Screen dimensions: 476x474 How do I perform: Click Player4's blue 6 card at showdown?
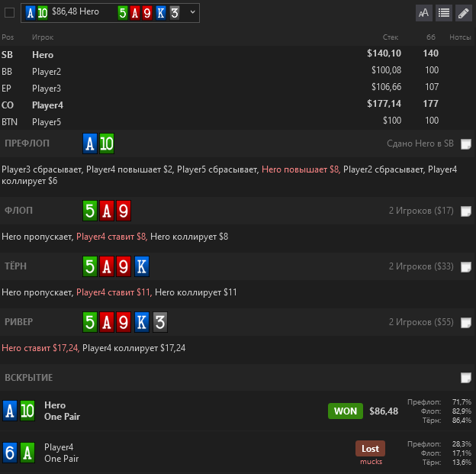pyautogui.click(x=10, y=453)
